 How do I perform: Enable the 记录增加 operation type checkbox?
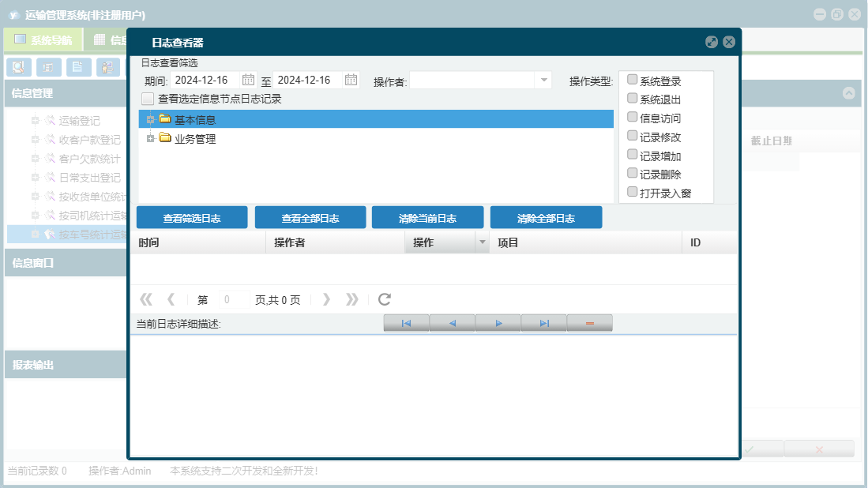[632, 155]
